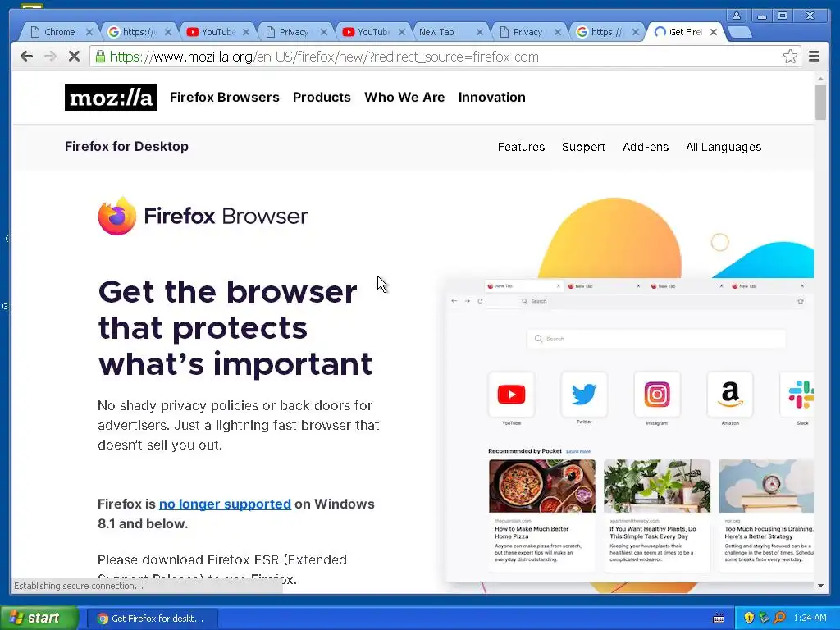Click the healthy plants article thumbnail
Screen dimensions: 840x630
tap(657, 486)
